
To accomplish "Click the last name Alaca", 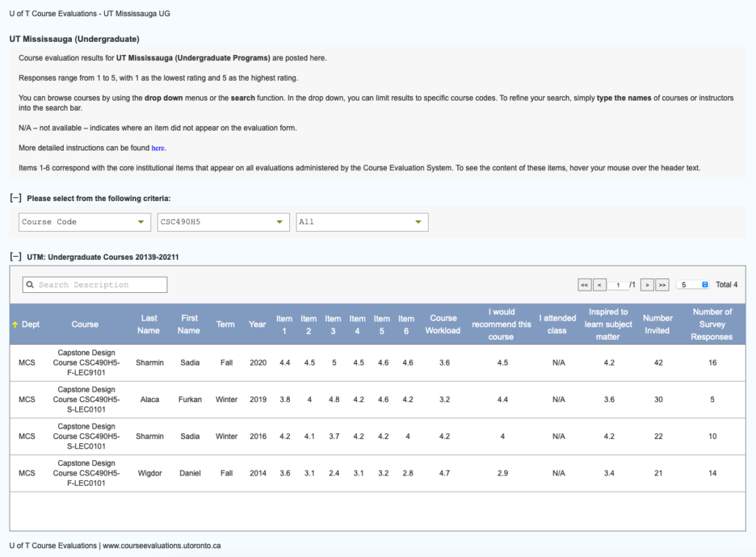I will (x=150, y=400).
